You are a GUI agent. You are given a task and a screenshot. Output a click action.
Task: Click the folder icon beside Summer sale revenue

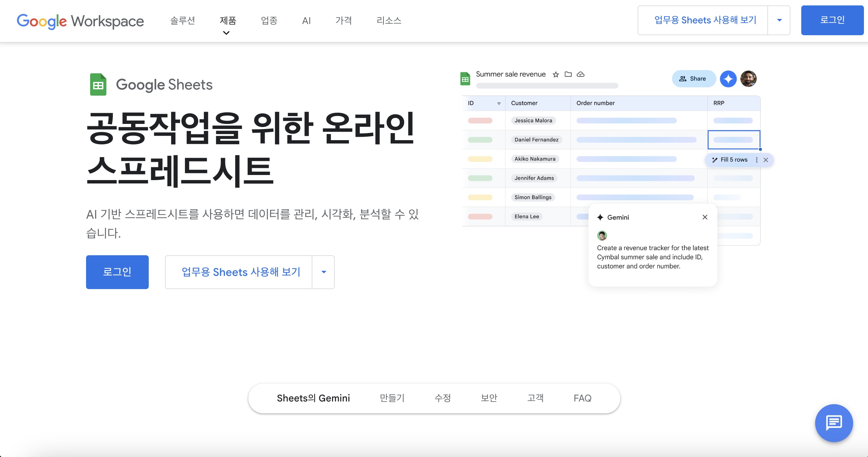568,74
